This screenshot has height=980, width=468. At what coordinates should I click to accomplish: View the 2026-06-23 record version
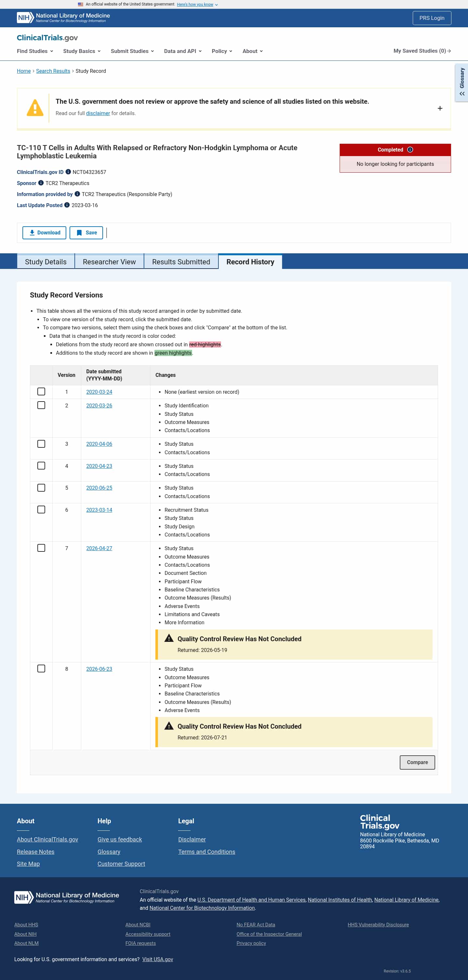pos(99,669)
